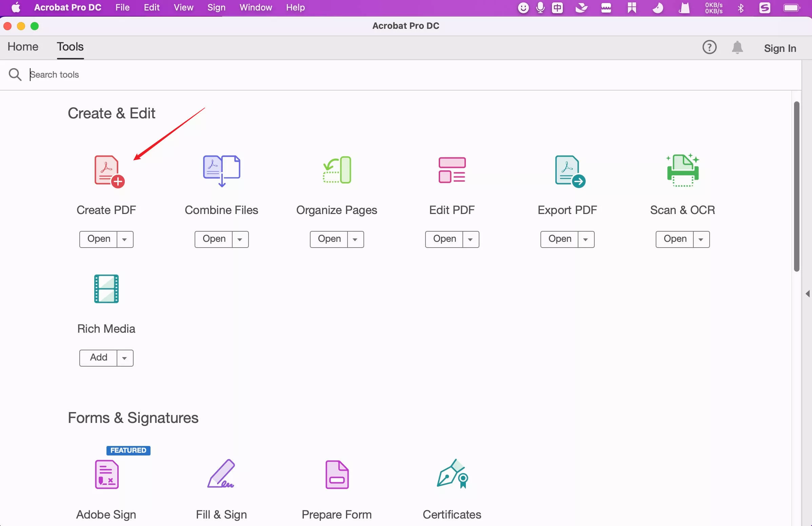Screen dimensions: 812x526
Task: Click the vertical scrollbar thumb
Action: coord(797,187)
